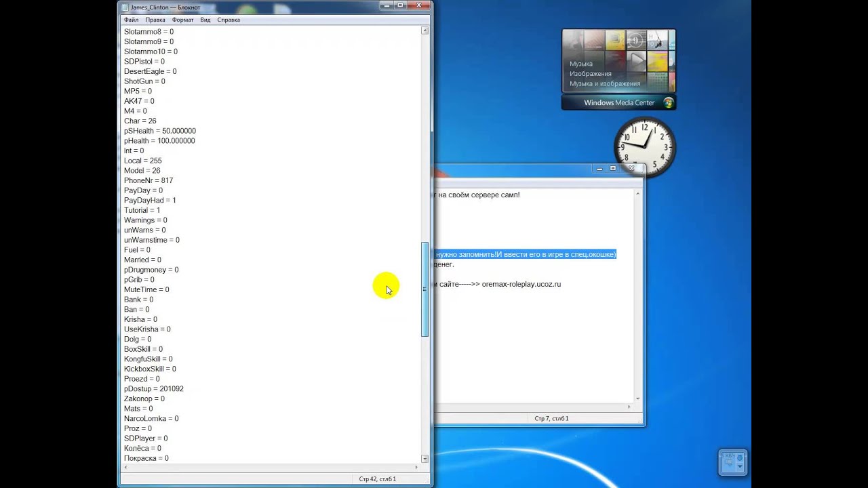Click the line "Slotammo10 = 0"
This screenshot has width=868, height=488.
point(151,52)
